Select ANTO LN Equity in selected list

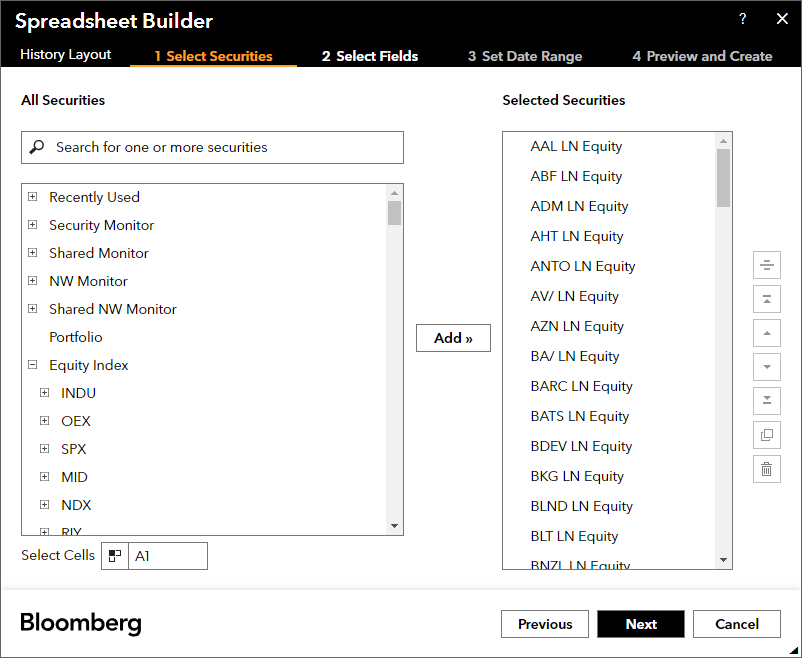583,266
